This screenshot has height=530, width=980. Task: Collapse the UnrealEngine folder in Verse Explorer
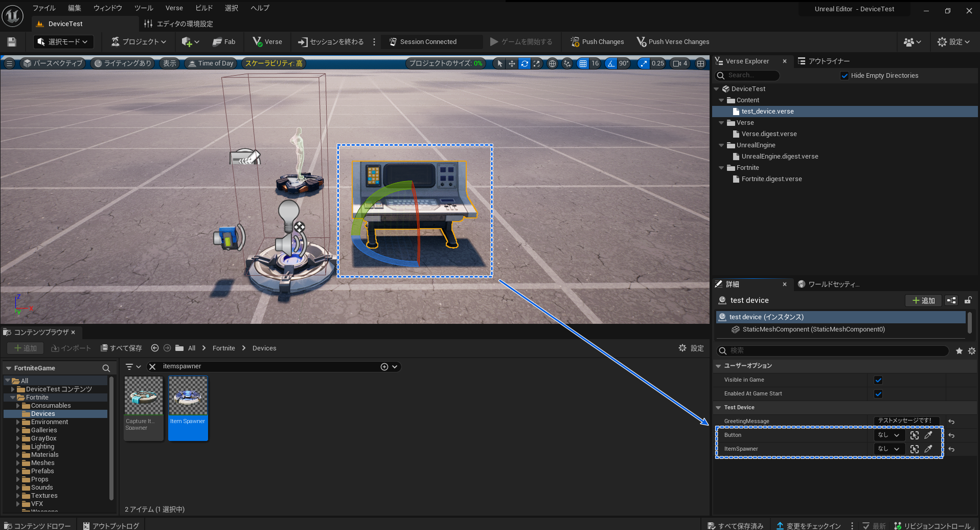click(721, 145)
